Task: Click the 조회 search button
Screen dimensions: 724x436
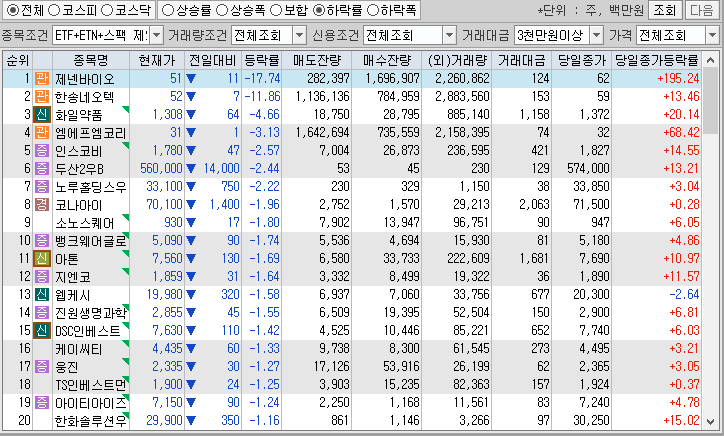Action: click(665, 10)
